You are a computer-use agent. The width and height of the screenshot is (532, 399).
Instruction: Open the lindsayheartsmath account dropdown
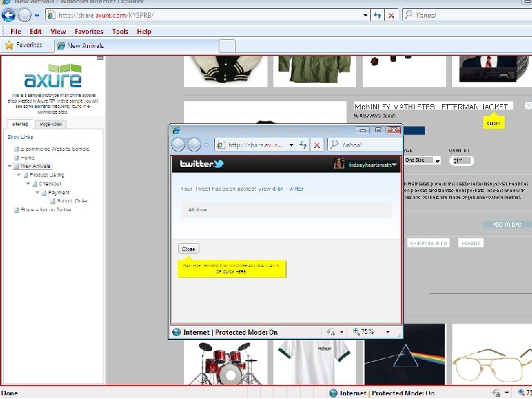pos(372,165)
